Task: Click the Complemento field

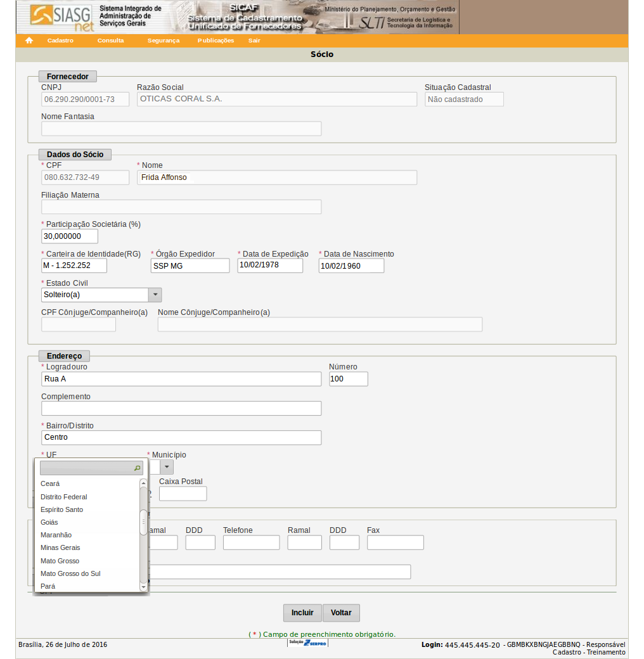Action: 181,409
